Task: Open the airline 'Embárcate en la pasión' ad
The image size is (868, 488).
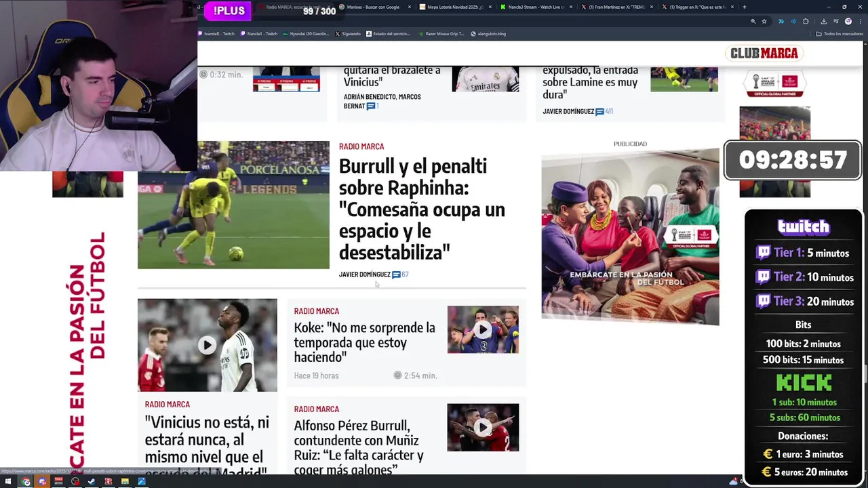Action: pyautogui.click(x=630, y=237)
